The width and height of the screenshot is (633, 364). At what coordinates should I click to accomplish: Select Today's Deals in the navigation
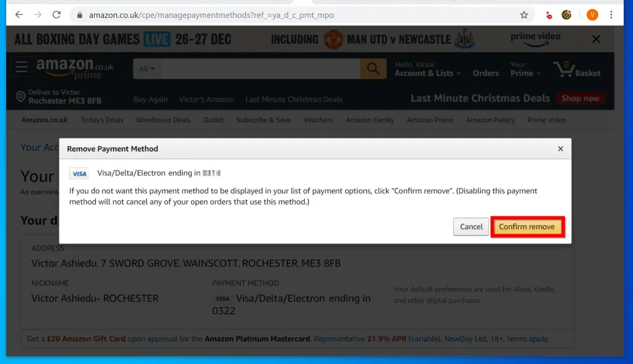[x=101, y=120]
